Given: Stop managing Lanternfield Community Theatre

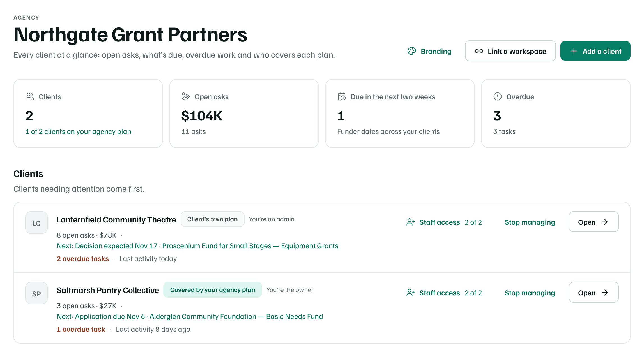Looking at the screenshot, I should 530,222.
